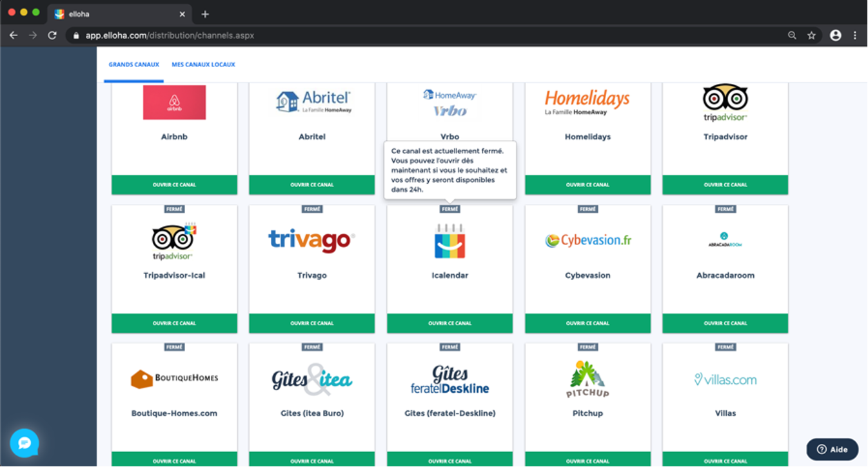
Task: Click the Trivago channel name text
Action: (312, 275)
